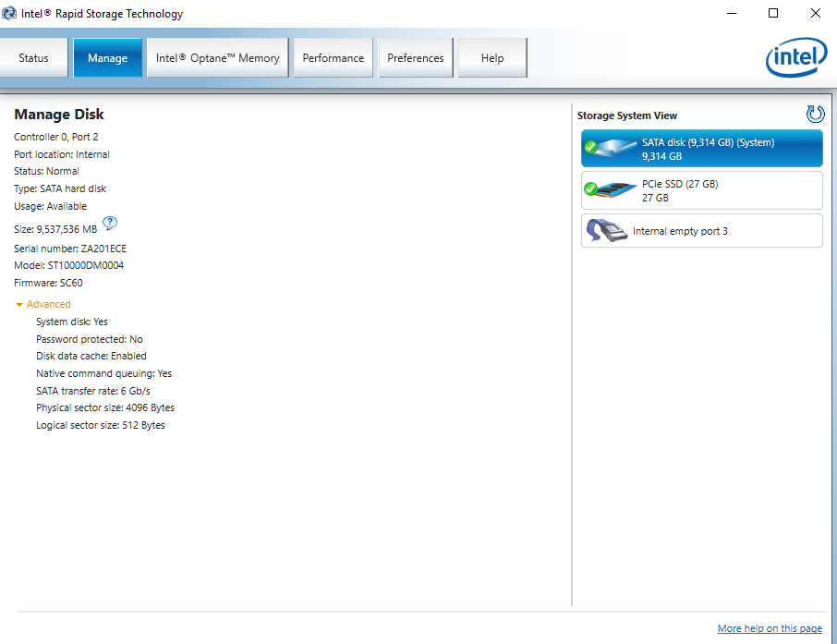Click the Manage Disk heading
Image resolution: width=837 pixels, height=644 pixels.
(x=59, y=115)
